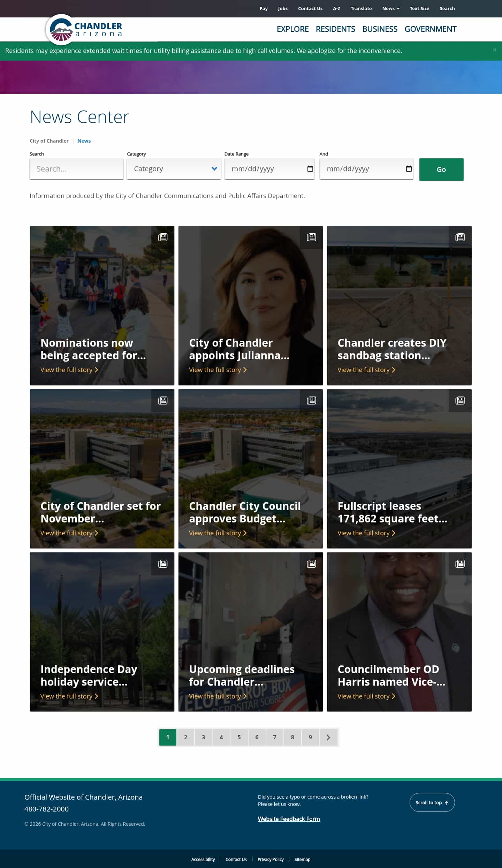
Task: Open the EXPLORE menu
Action: (292, 29)
